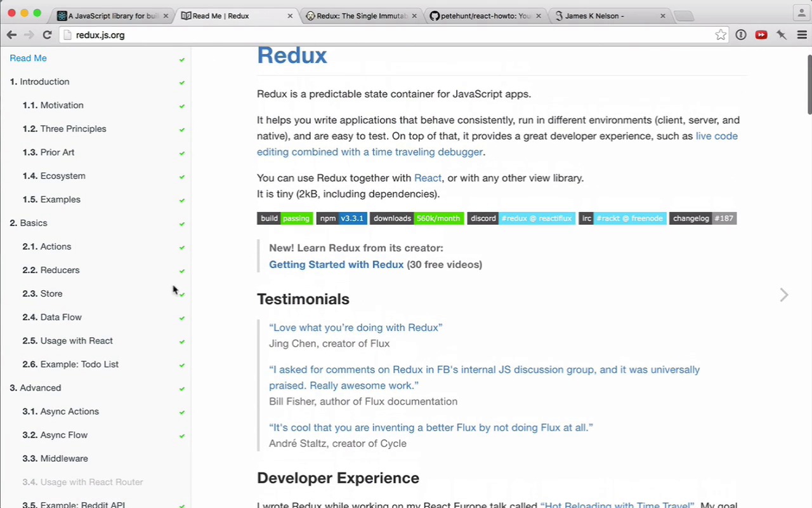Open 1.1. Motivation section
This screenshot has height=508, width=812.
click(x=53, y=105)
